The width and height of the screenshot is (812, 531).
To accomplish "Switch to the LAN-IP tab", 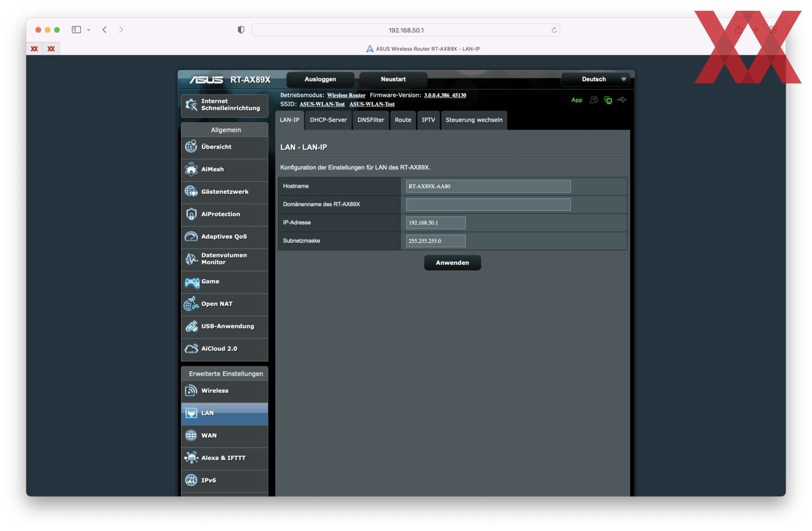I will [x=290, y=120].
